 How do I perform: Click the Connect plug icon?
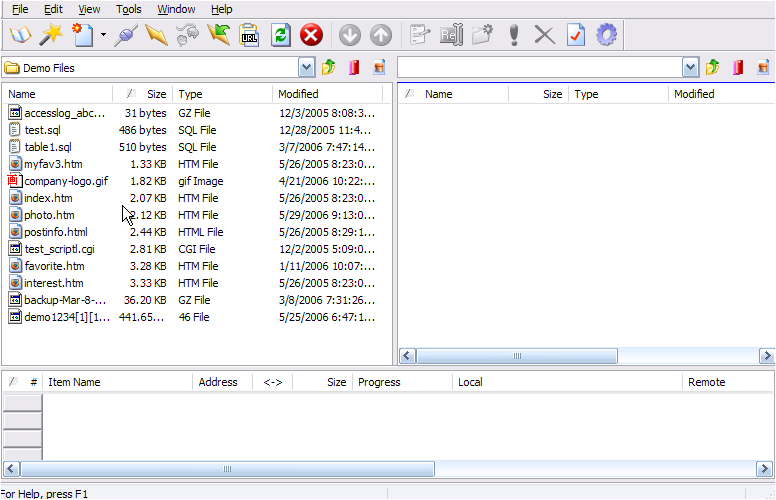coord(126,35)
